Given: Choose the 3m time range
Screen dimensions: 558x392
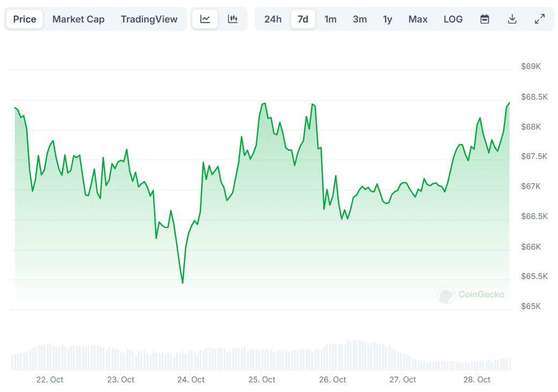Looking at the screenshot, I should click(x=360, y=19).
